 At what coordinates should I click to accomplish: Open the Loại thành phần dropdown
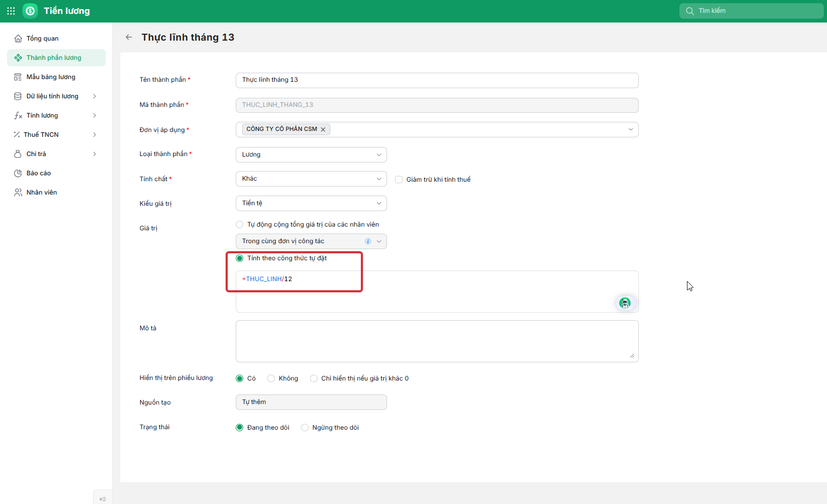(x=311, y=154)
